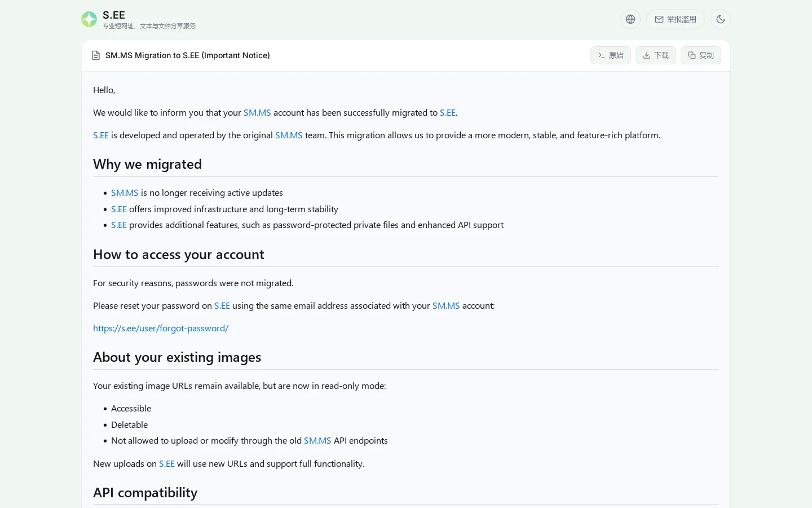Download the note with 下载 button
Image resolution: width=812 pixels, height=508 pixels.
pos(656,55)
